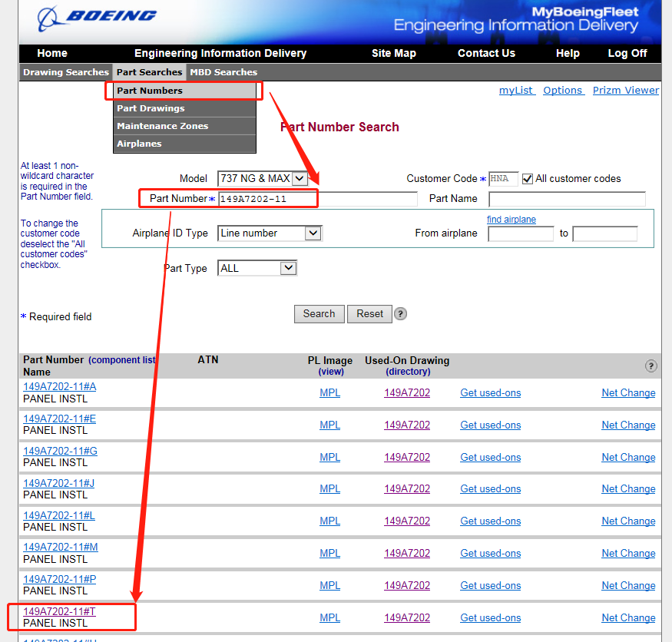The height and width of the screenshot is (642, 672).
Task: Open MPL for 149A7202-11#A
Action: coord(330,393)
